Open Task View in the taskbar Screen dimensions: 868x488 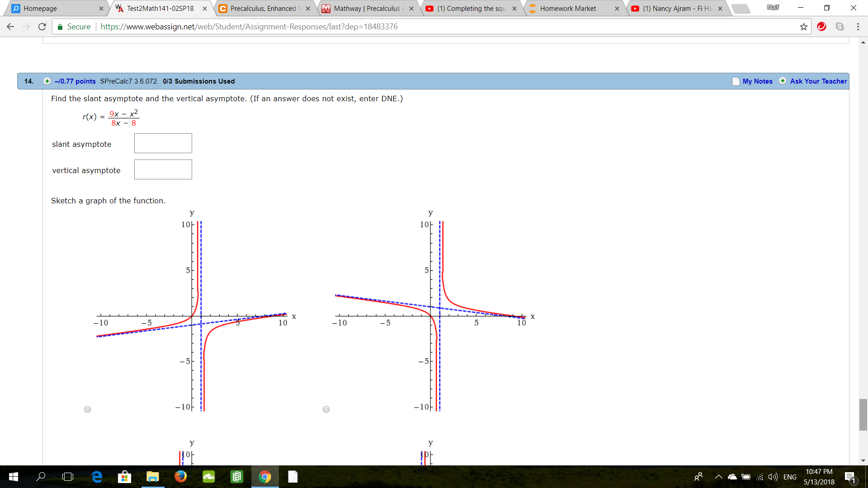tap(68, 477)
